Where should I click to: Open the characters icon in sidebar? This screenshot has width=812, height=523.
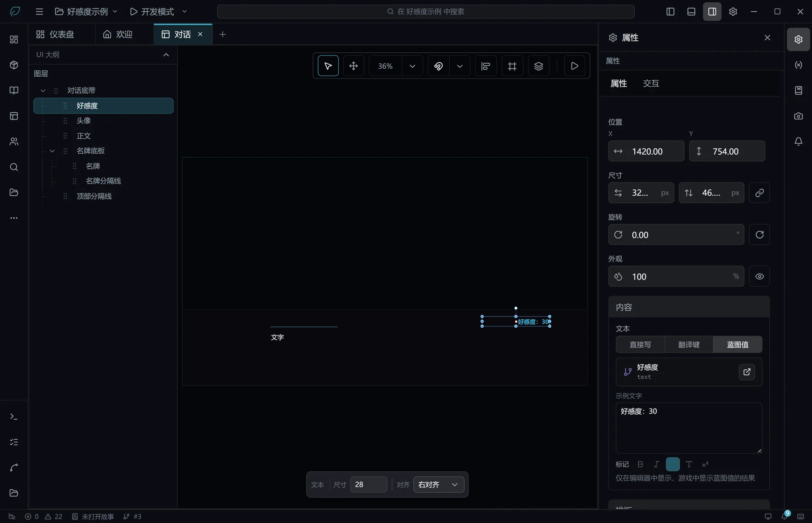point(14,142)
